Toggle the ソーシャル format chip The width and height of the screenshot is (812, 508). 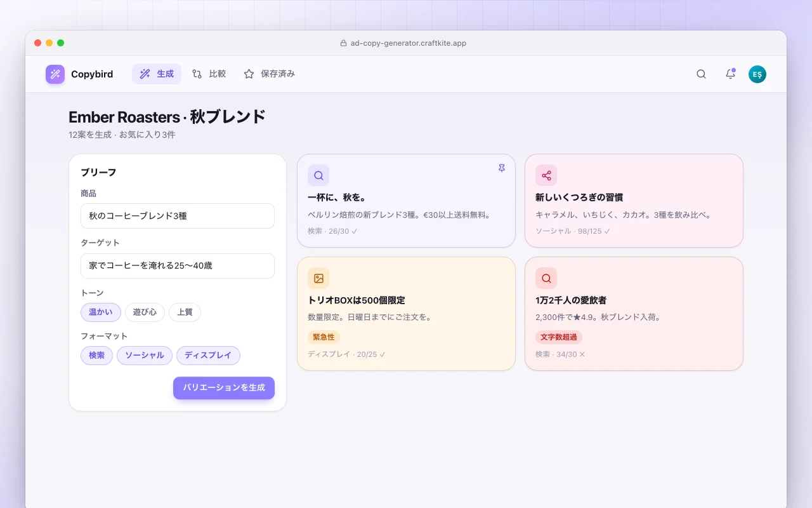click(x=145, y=356)
